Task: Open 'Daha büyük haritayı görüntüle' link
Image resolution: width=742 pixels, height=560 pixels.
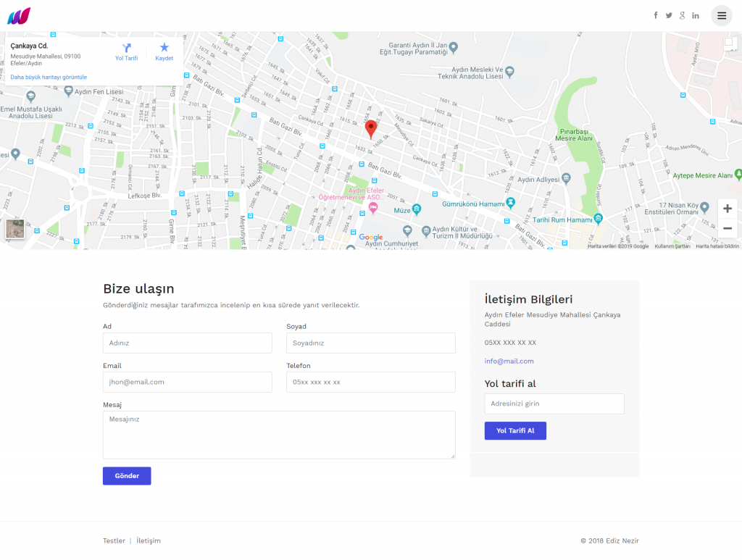Action: pos(49,77)
